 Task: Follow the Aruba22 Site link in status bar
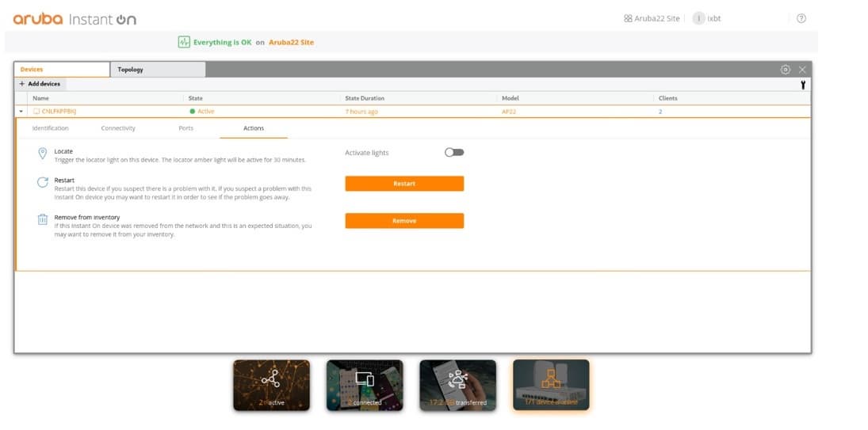tap(291, 42)
